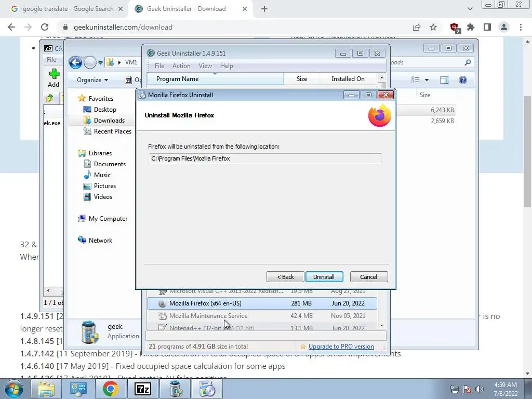Share this page icon in Chrome

[417, 27]
